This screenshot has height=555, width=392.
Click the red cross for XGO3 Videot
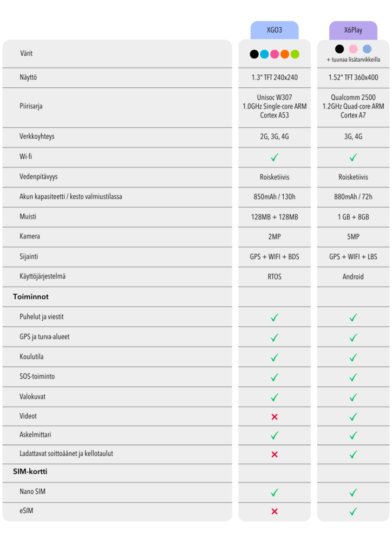pos(275,417)
